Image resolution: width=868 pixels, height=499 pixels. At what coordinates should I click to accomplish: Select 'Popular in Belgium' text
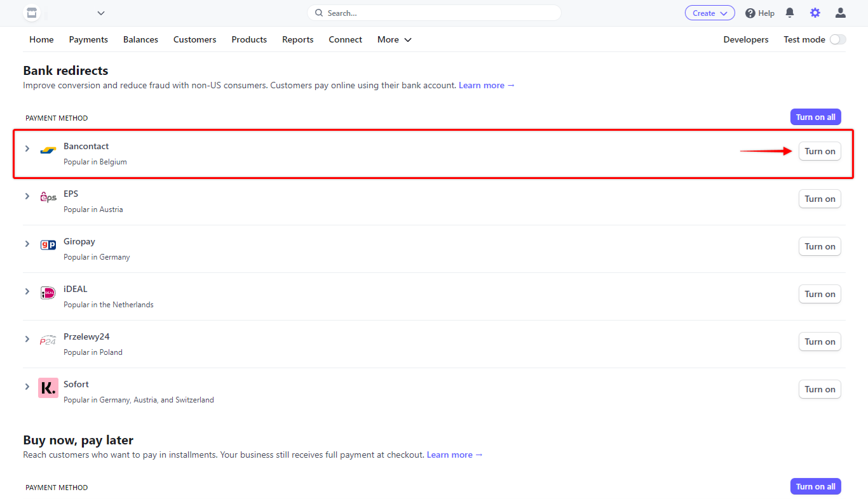click(x=95, y=162)
